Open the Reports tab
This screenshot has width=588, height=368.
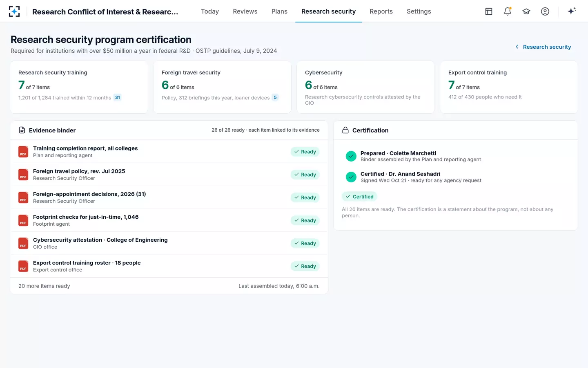[381, 11]
